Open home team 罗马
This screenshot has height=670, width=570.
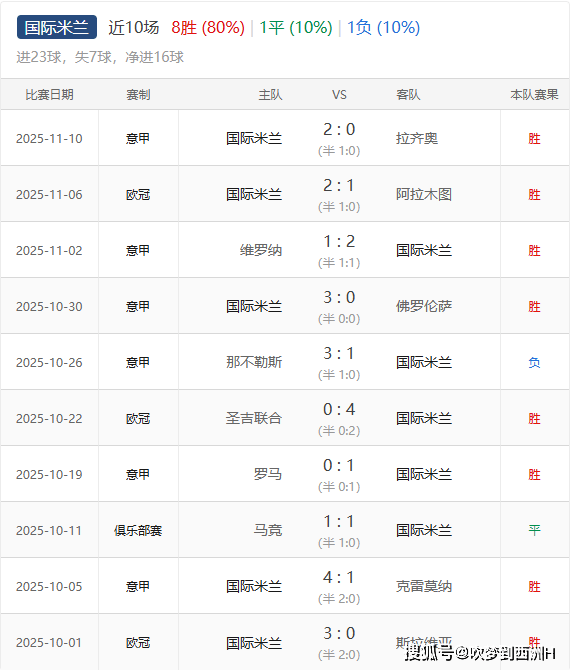[x=268, y=474]
